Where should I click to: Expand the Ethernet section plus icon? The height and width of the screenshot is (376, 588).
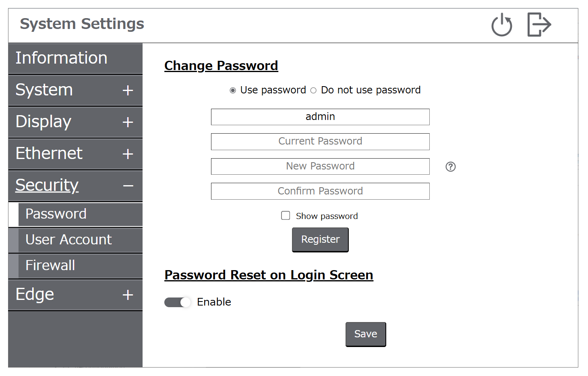(x=128, y=154)
